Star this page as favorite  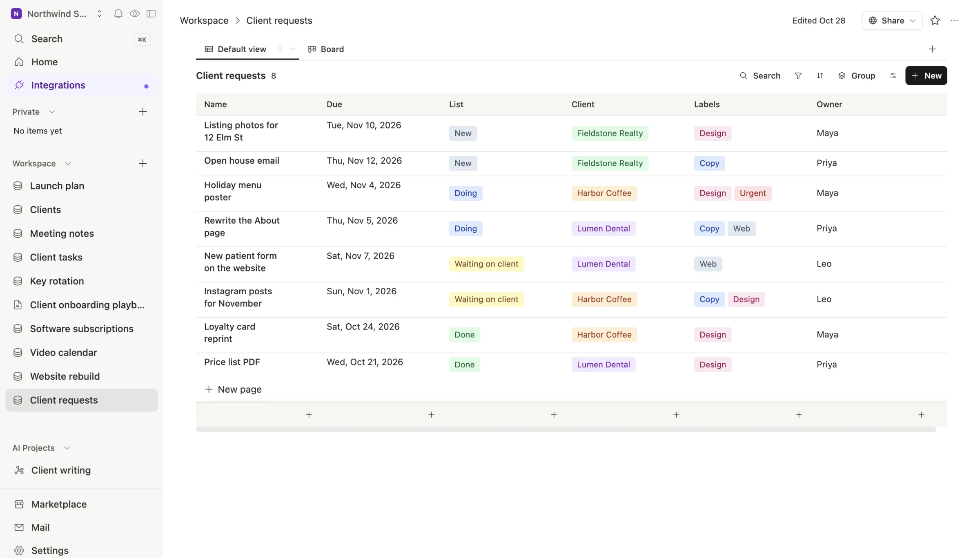click(x=935, y=21)
